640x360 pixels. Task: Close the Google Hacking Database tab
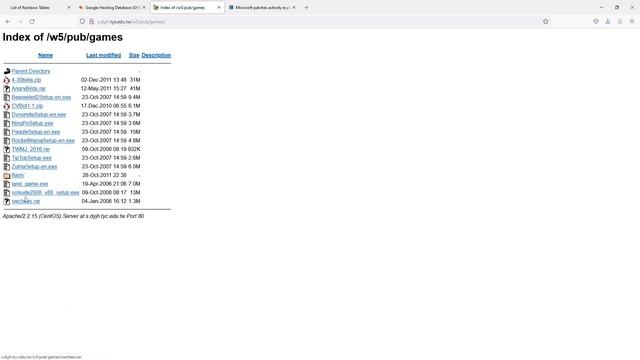tap(144, 7)
